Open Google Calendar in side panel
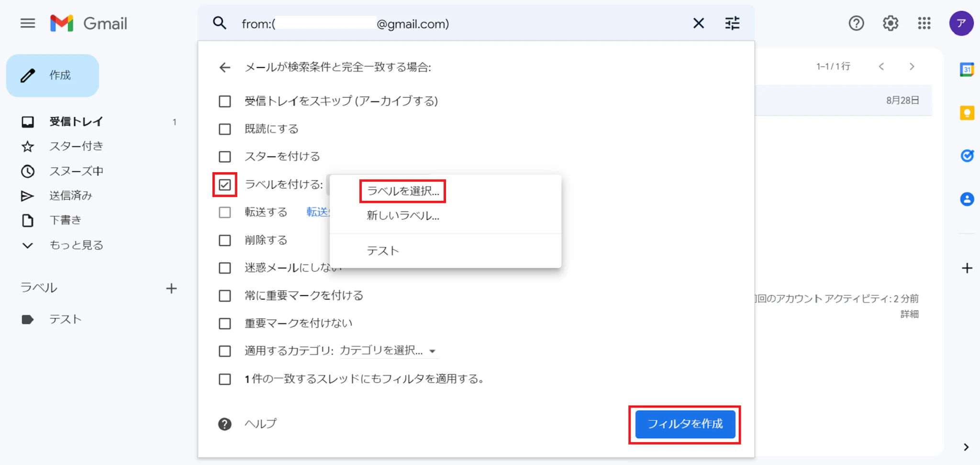 (x=967, y=70)
